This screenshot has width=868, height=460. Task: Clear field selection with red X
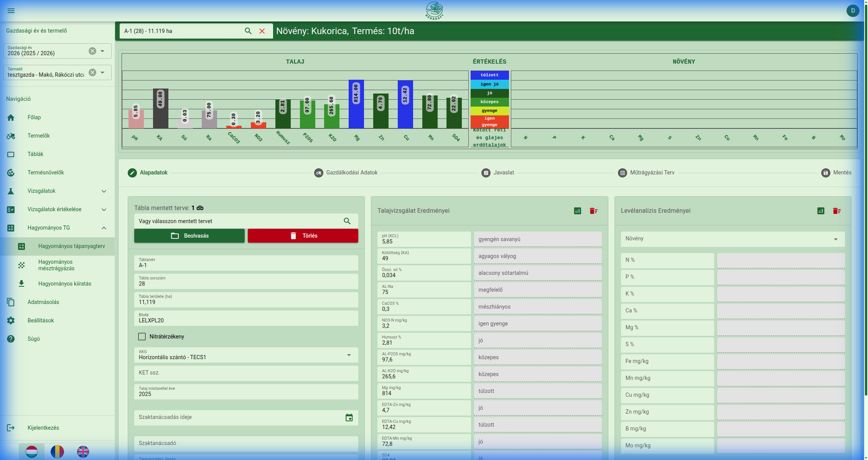click(262, 31)
